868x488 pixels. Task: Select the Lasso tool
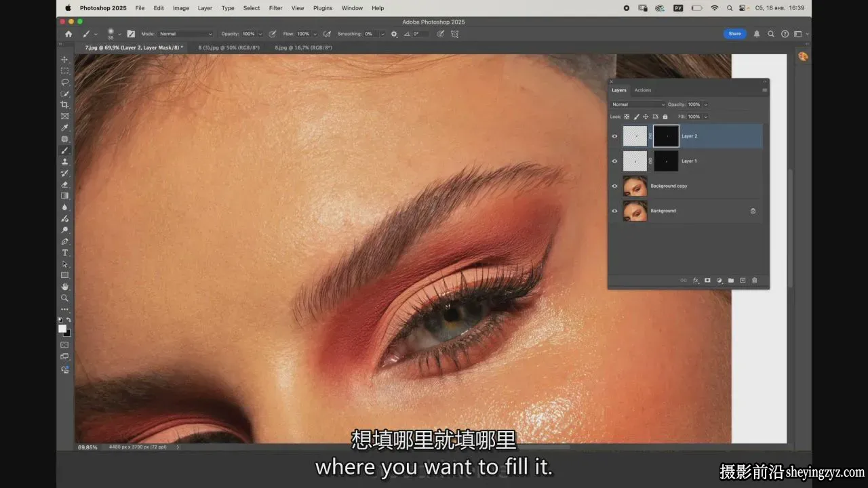pyautogui.click(x=65, y=82)
